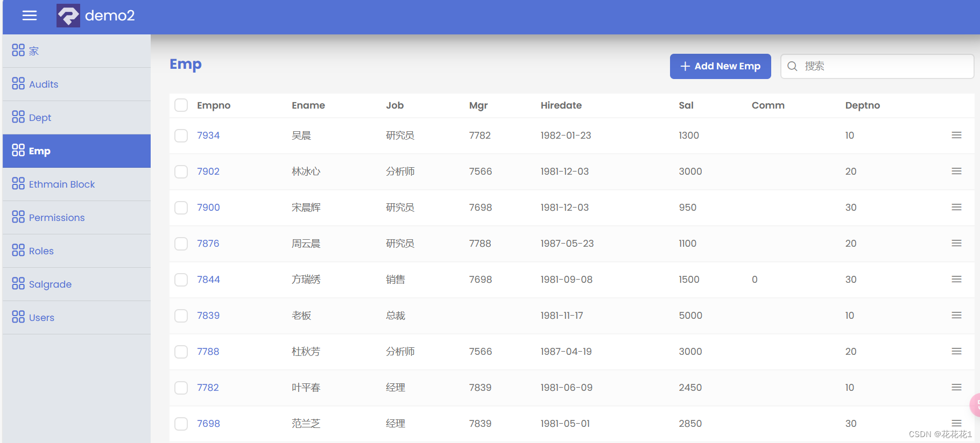980x443 pixels.
Task: Open employee 7876 record link
Action: pyautogui.click(x=208, y=244)
